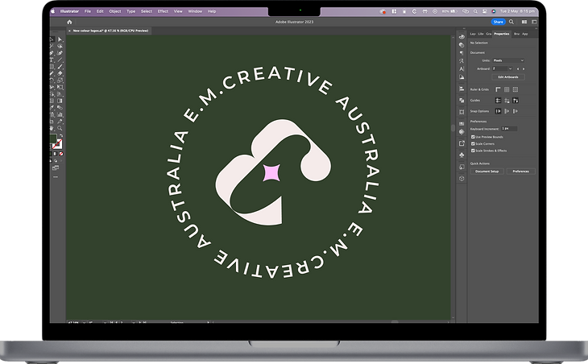588x364 pixels.
Task: Select the Hand tool
Action: click(x=52, y=128)
